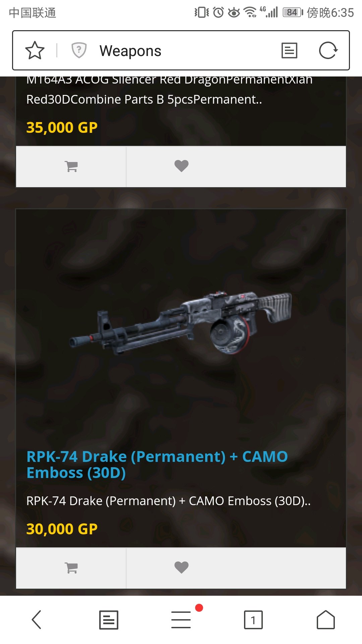Open the RPK-74 Drake (Permanent) title link
The image size is (362, 644).
pos(157,465)
